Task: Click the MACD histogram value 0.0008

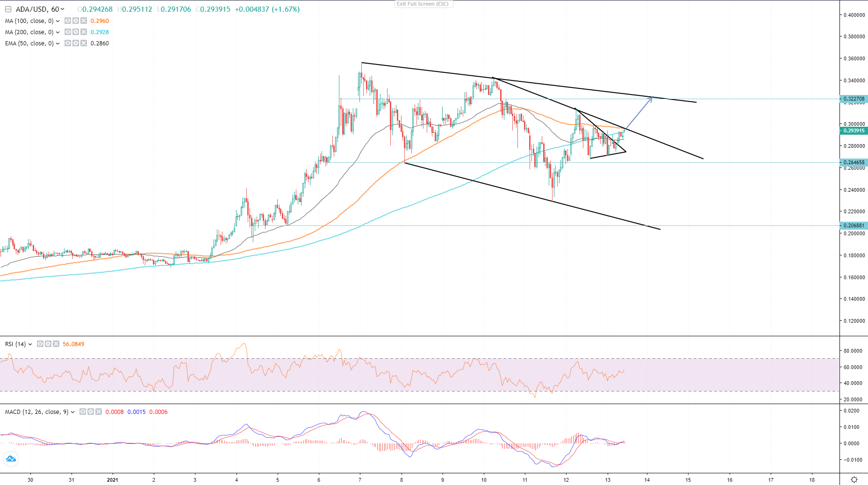Action: click(115, 412)
